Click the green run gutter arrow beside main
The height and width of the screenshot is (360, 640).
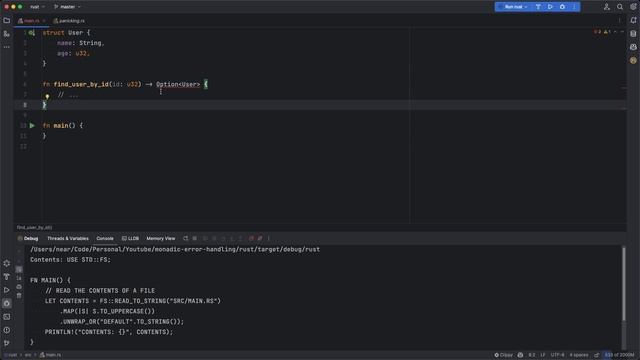pos(32,126)
